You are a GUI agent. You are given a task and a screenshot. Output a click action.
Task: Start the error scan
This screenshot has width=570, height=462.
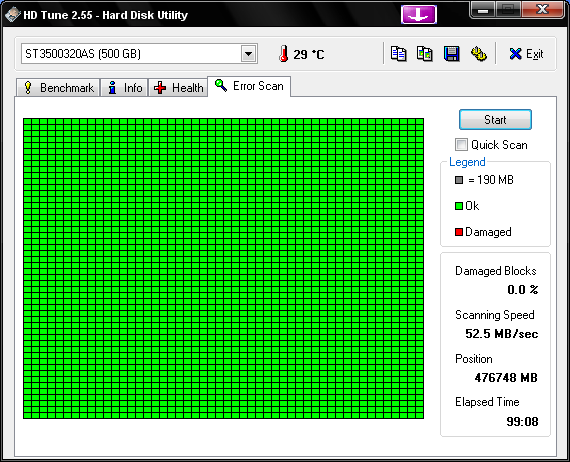[x=495, y=120]
